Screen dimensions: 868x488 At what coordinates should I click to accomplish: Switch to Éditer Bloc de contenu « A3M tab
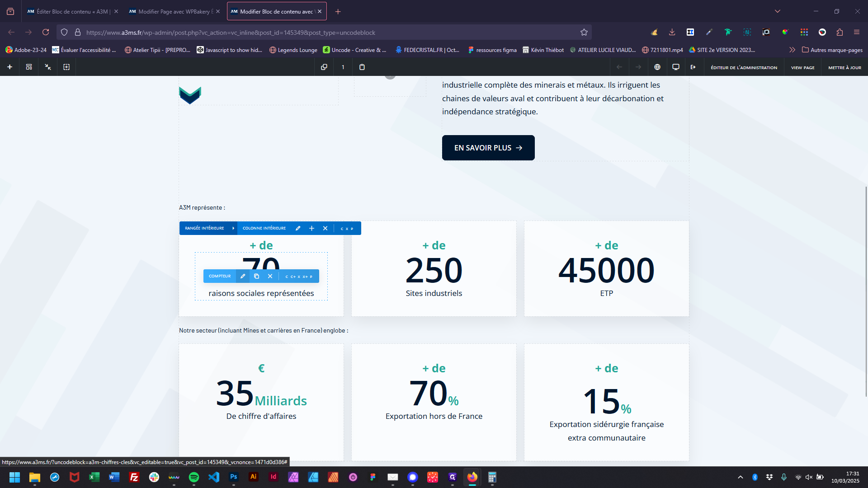coord(72,11)
